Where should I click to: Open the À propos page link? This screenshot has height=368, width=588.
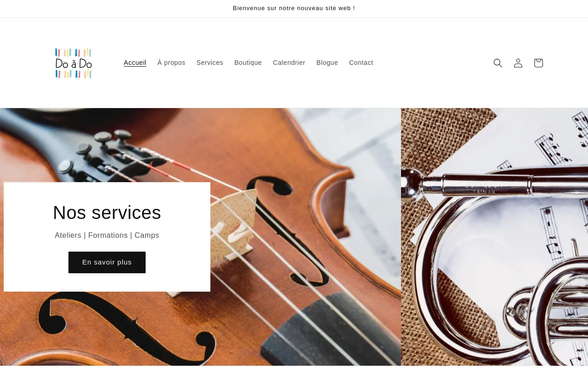point(171,63)
